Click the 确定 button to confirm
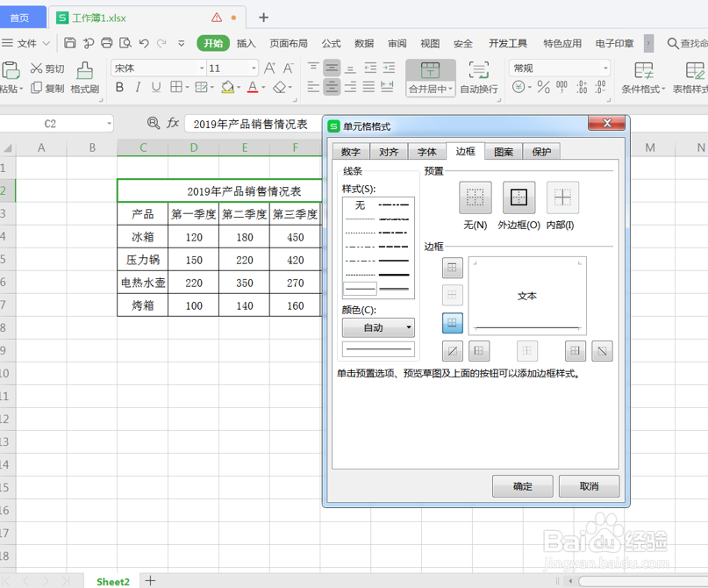The image size is (708, 588). (522, 486)
